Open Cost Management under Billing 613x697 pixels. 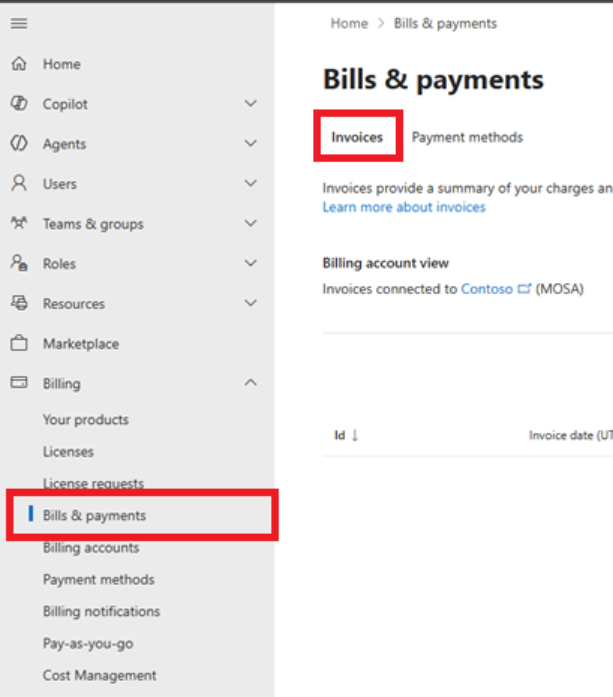100,676
